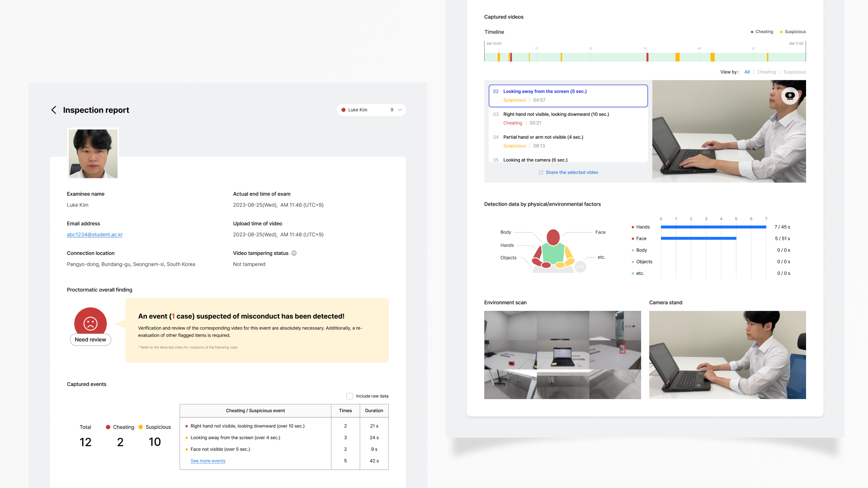
Task: Click the back arrow beside Inspection report
Action: [x=54, y=110]
